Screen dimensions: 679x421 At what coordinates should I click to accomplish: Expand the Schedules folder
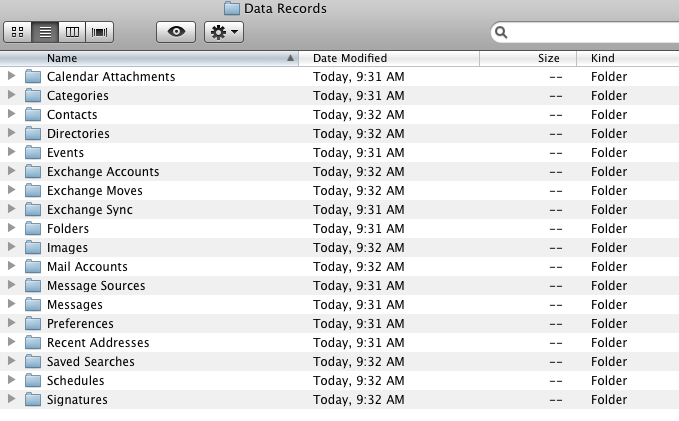coord(12,380)
